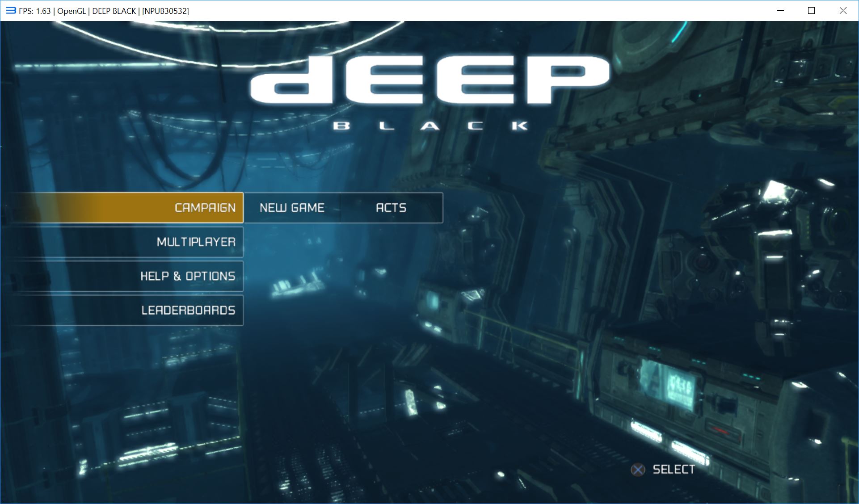Viewport: 859px width, 504px height.
Task: Minimize the emulator window
Action: click(x=781, y=11)
